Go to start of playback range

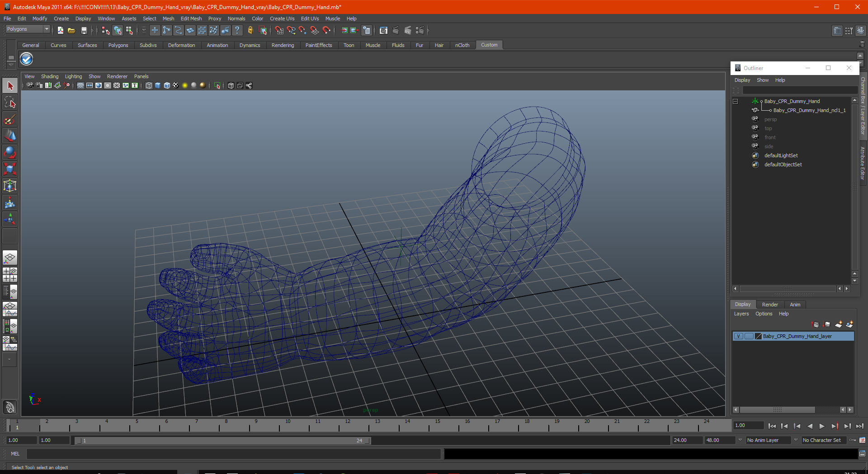[772, 426]
